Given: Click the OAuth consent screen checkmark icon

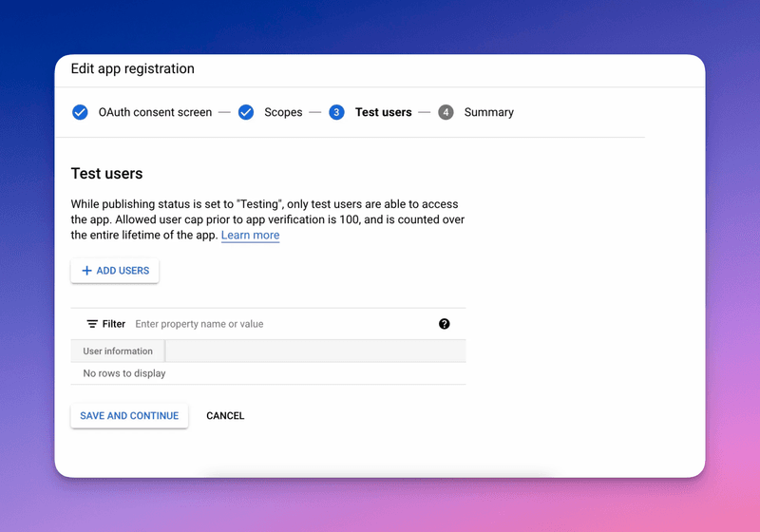Looking at the screenshot, I should pos(80,112).
